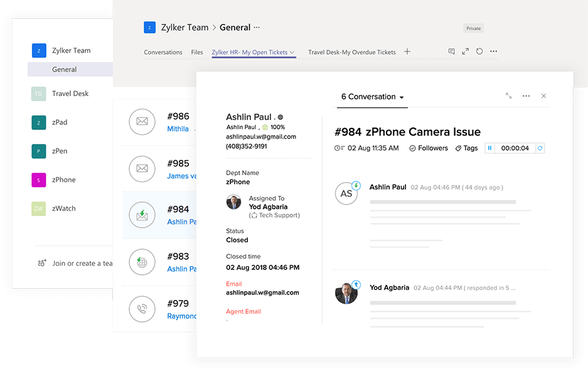The height and width of the screenshot is (371, 588).
Task: Add a new tab with plus icon
Action: (407, 51)
